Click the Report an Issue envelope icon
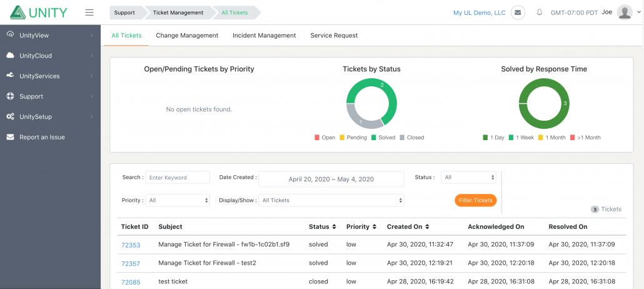The height and width of the screenshot is (289, 644). [x=11, y=137]
